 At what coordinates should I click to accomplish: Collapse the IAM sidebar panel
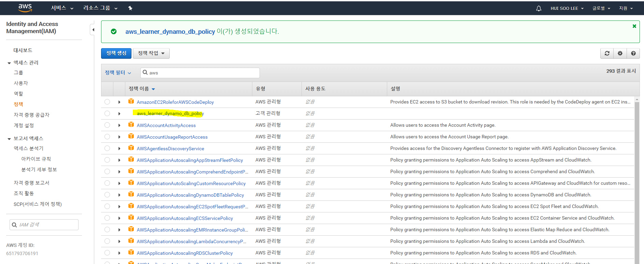(x=93, y=30)
